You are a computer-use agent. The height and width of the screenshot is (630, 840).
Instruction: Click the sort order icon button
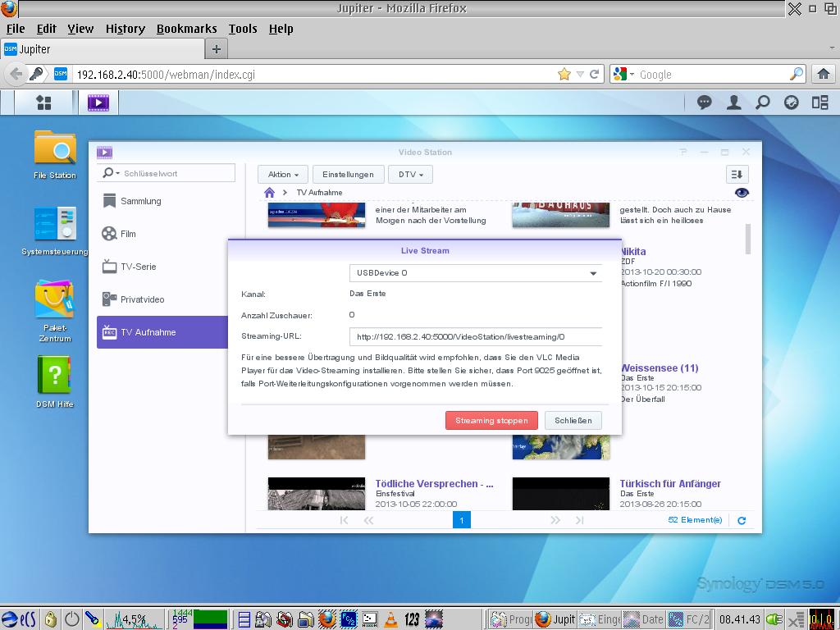click(x=737, y=174)
